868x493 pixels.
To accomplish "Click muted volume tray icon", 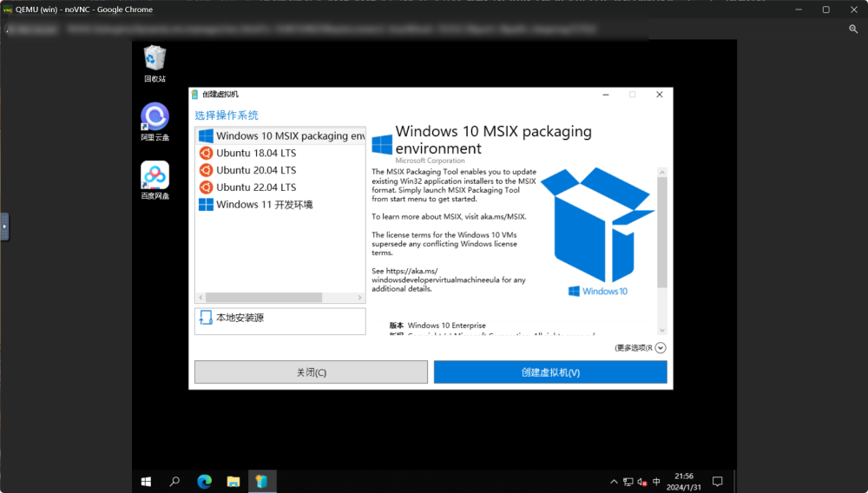I will [642, 482].
